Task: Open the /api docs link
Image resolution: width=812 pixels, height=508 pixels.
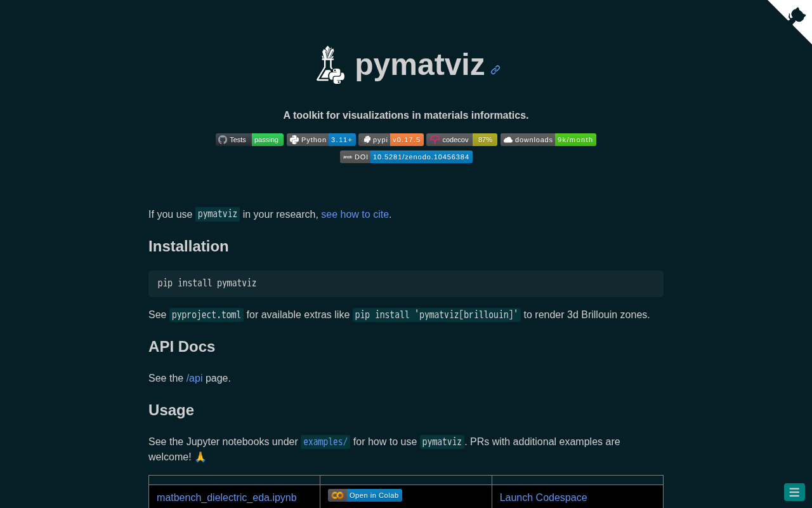Action: coord(194,378)
